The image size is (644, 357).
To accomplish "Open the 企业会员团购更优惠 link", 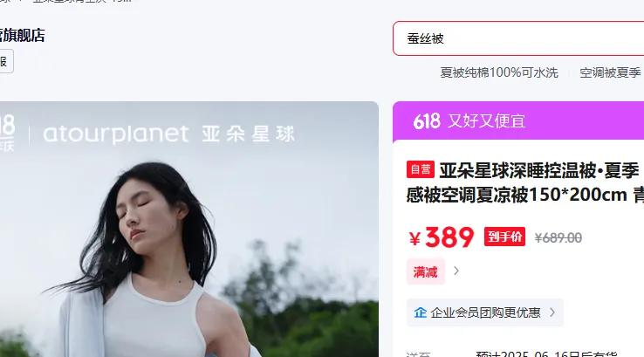I will (485, 312).
